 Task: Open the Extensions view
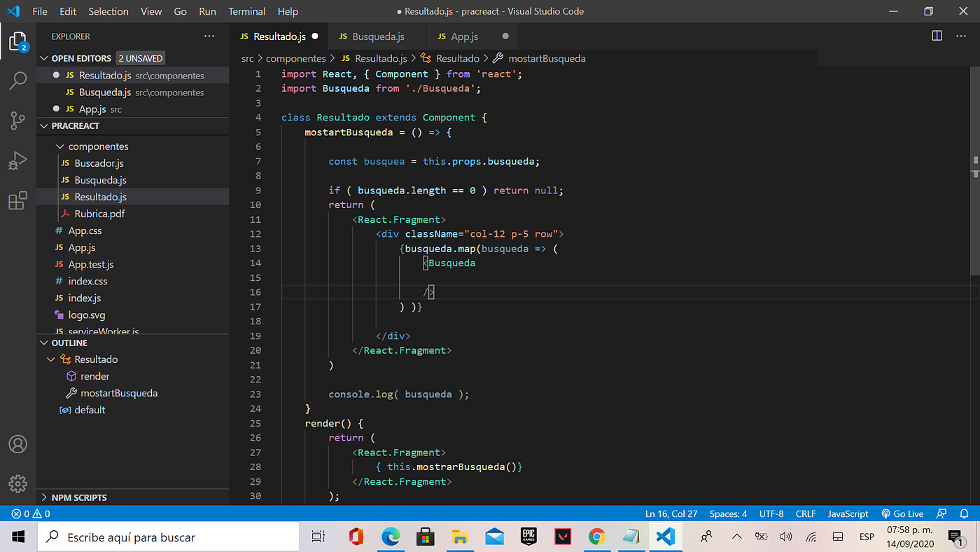(x=18, y=201)
